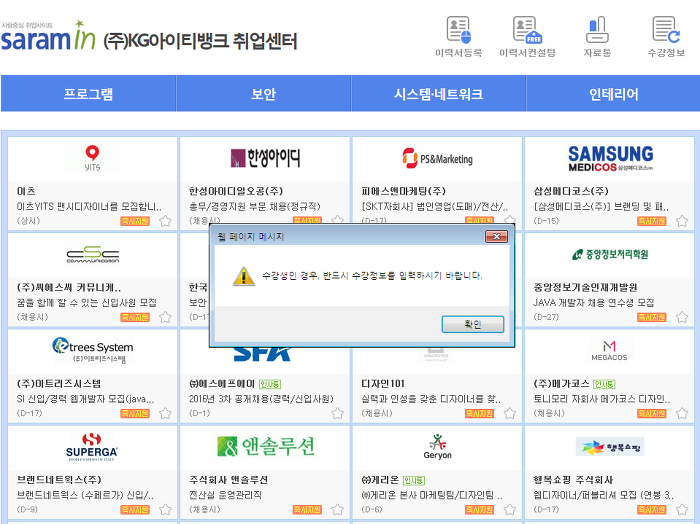This screenshot has height=524, width=700.
Task: Open 전산실 운영관리직 posting
Action: [225, 495]
